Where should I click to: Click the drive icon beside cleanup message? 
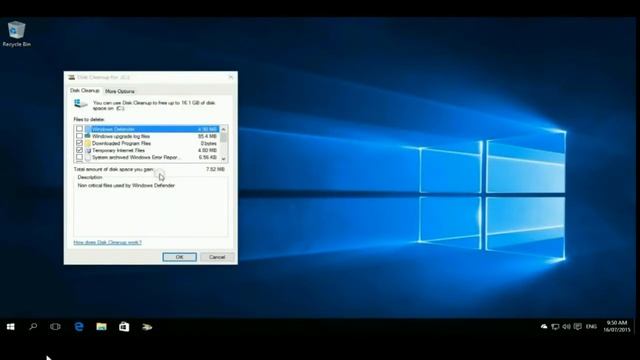point(80,104)
